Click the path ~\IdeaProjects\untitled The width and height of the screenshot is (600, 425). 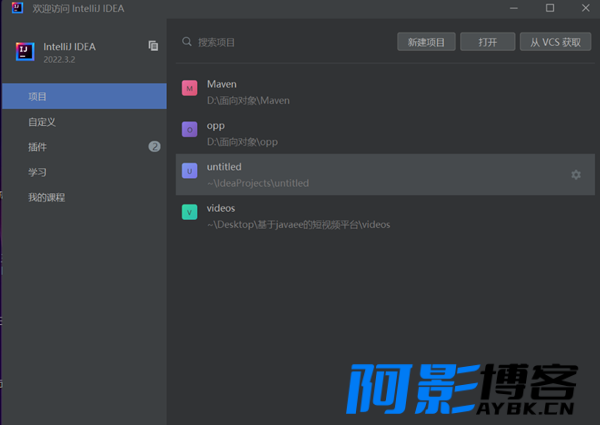(258, 183)
